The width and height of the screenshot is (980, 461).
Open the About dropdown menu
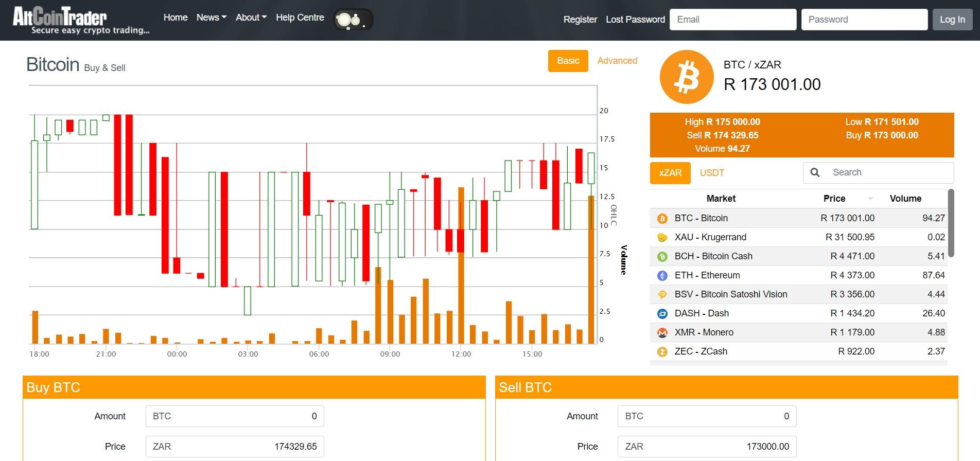pyautogui.click(x=251, y=17)
